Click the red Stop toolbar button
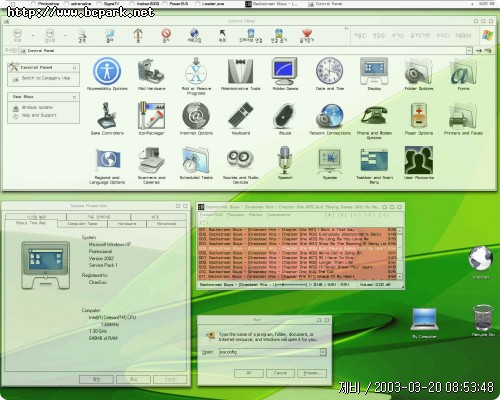 tap(166, 35)
